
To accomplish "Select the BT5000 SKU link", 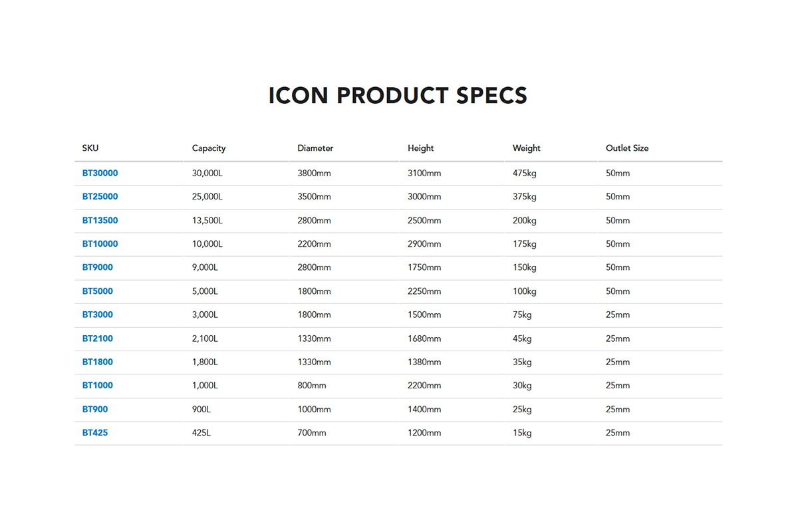I will coord(97,291).
